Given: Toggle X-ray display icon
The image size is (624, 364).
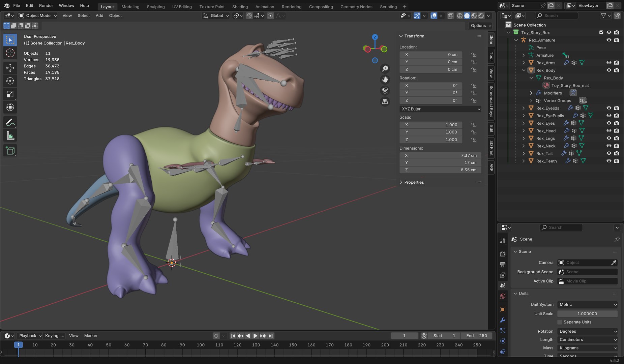Looking at the screenshot, I should tap(450, 16).
